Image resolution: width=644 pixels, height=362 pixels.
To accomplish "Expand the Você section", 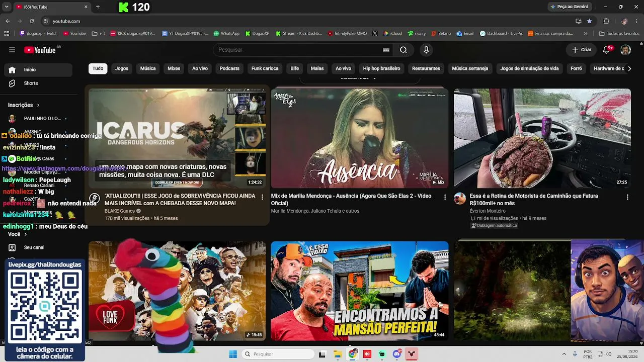I will point(17,234).
